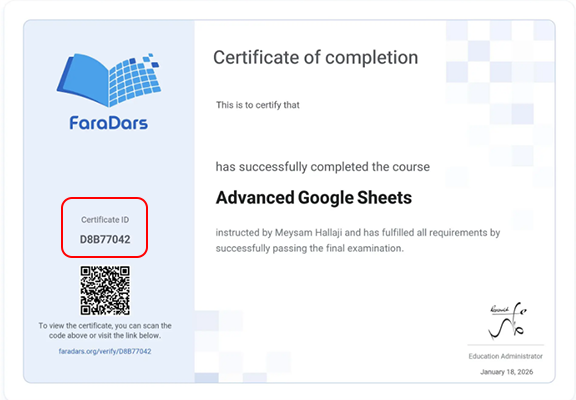Click the Education Administrator label
Screen dimensions: 576x400
505,356
